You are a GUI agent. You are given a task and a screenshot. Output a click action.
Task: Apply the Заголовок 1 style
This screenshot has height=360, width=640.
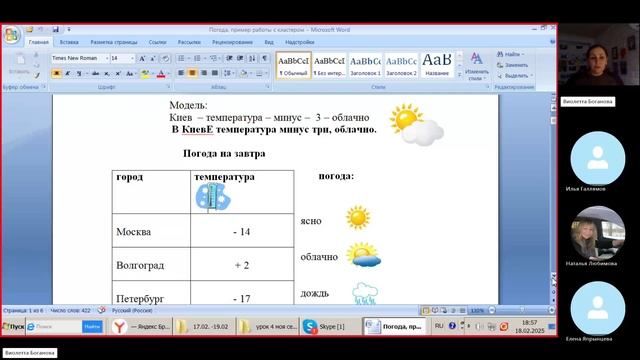[365, 65]
